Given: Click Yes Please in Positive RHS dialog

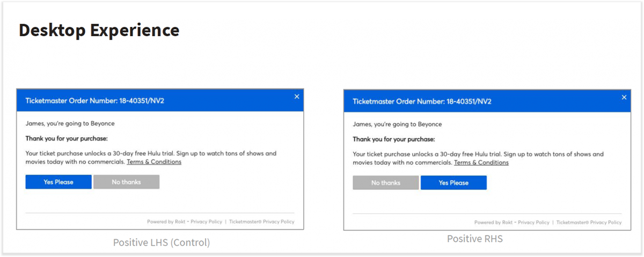Looking at the screenshot, I should point(453,183).
